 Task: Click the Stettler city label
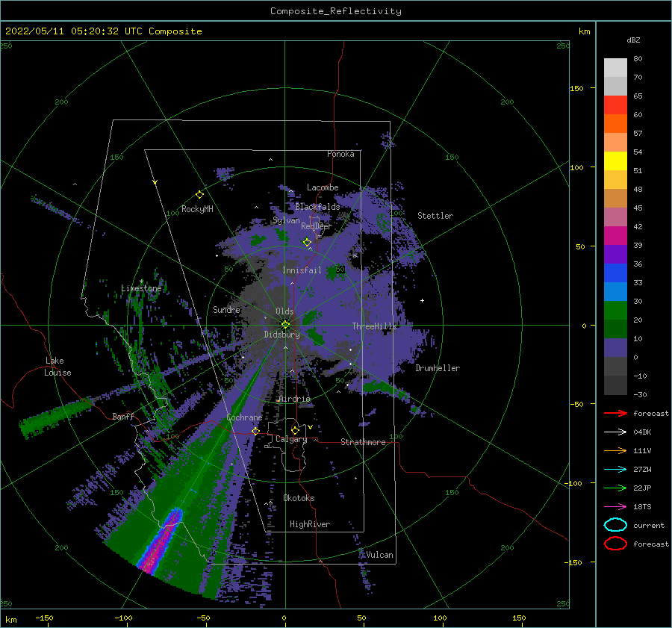pos(435,216)
